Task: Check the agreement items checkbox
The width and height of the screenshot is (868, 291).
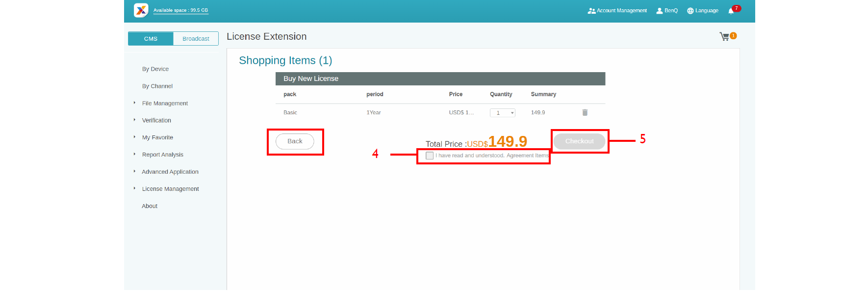Action: pos(430,156)
